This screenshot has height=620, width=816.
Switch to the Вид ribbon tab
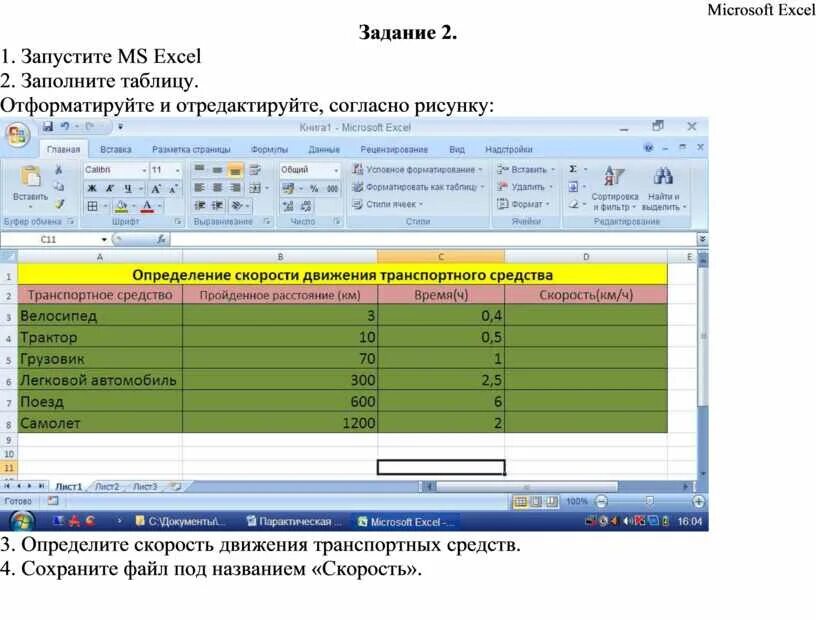(x=456, y=149)
